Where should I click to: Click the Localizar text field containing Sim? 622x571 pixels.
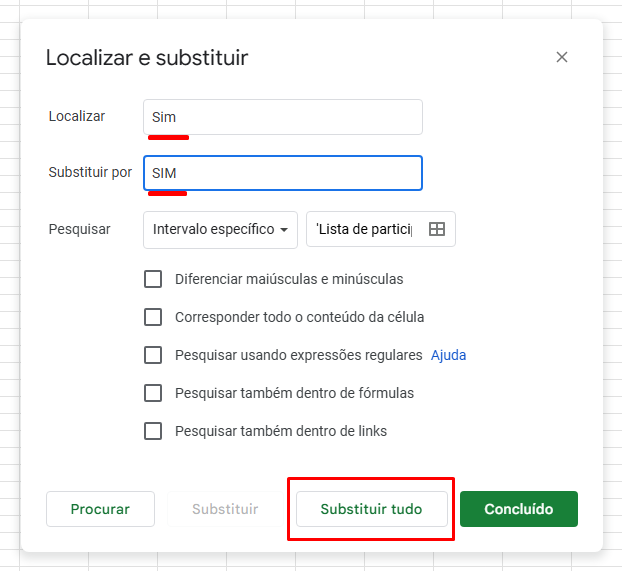point(282,117)
